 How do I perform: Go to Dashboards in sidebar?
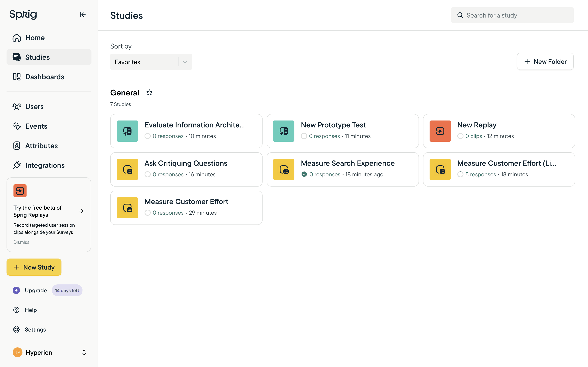point(45,77)
